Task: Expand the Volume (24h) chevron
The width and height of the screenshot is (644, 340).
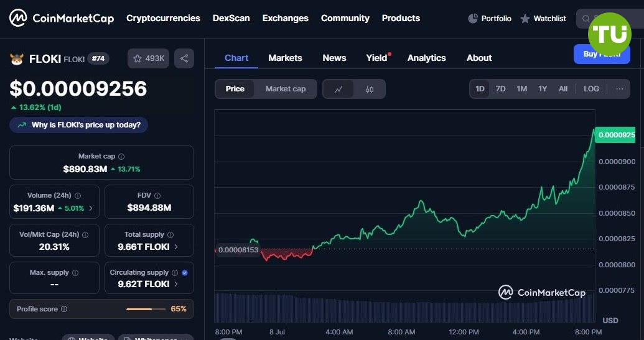Action: point(91,208)
